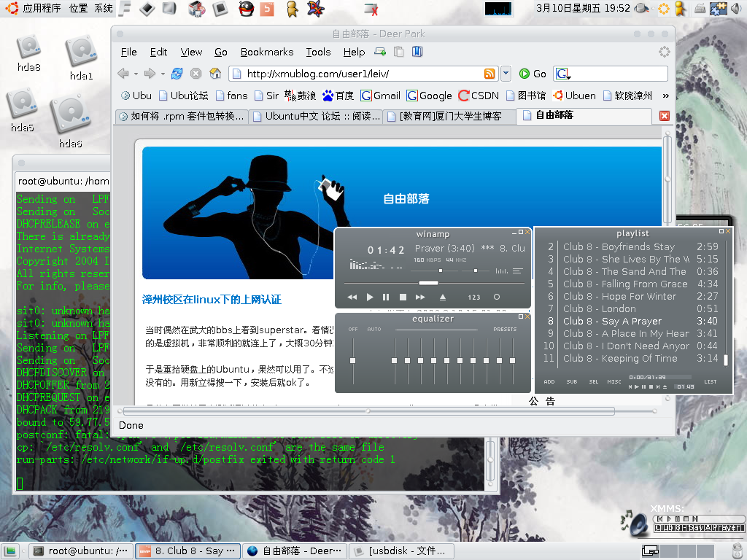This screenshot has height=560, width=747.
Task: Expand the address bar URL history dropdown
Action: click(x=506, y=74)
